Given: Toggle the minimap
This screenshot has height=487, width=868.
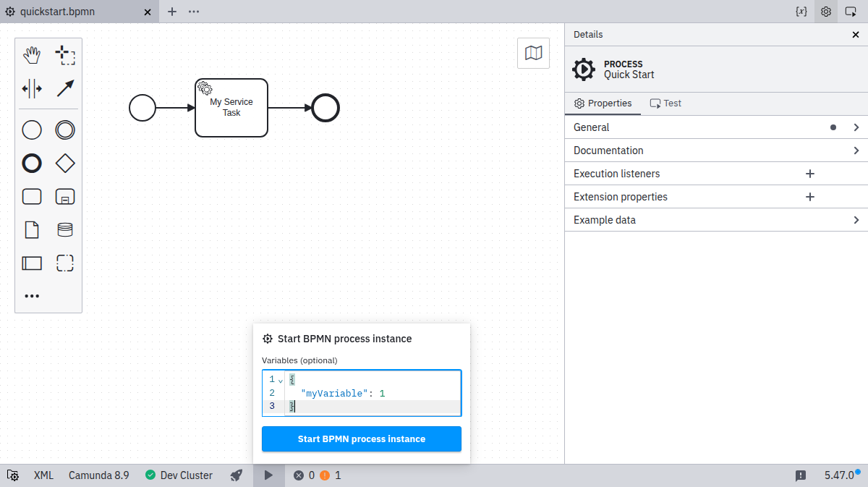Looking at the screenshot, I should click(533, 53).
